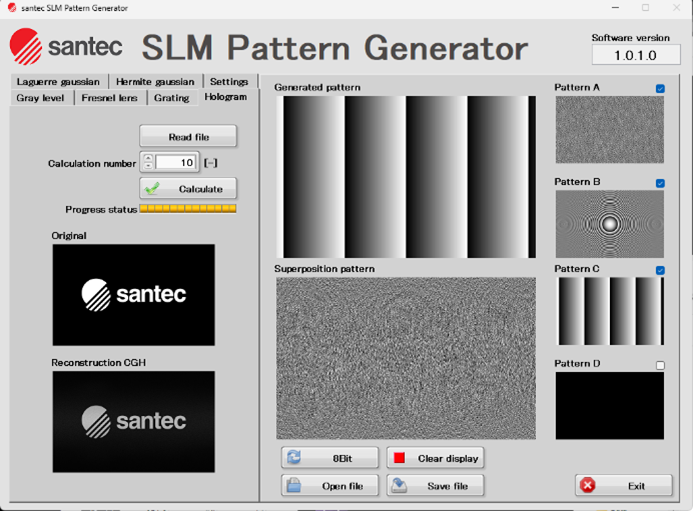Viewport: 693px width, 511px height.
Task: Open the Laguerre gaussian tab
Action: click(58, 82)
